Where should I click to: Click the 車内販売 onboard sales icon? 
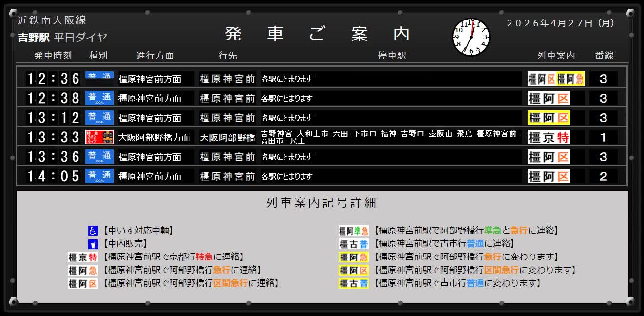93,244
